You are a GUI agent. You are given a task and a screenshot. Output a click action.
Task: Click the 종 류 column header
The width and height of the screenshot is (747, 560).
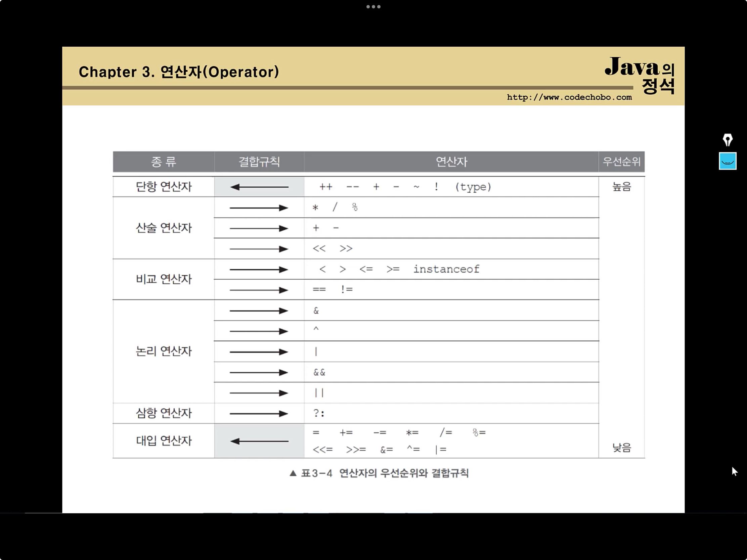(x=164, y=162)
